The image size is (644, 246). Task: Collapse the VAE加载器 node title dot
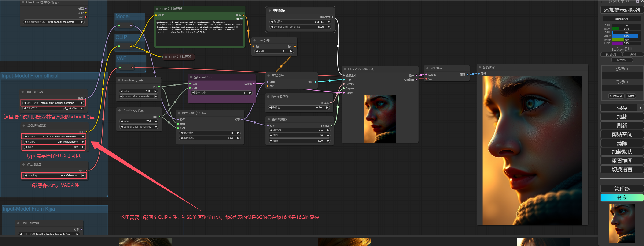(23, 164)
